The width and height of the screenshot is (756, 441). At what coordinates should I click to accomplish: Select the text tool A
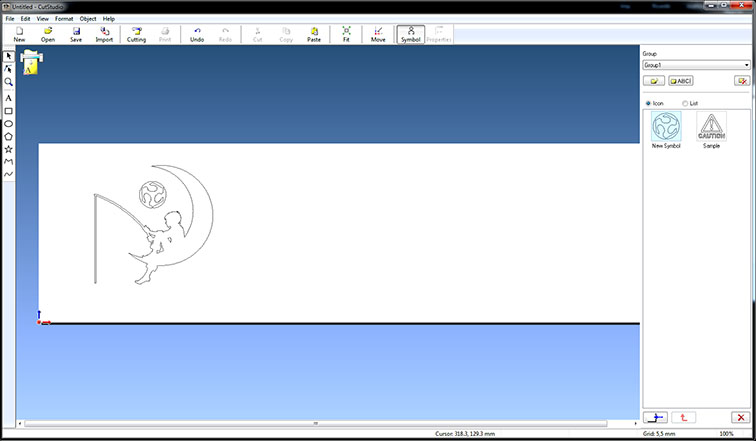(x=8, y=98)
